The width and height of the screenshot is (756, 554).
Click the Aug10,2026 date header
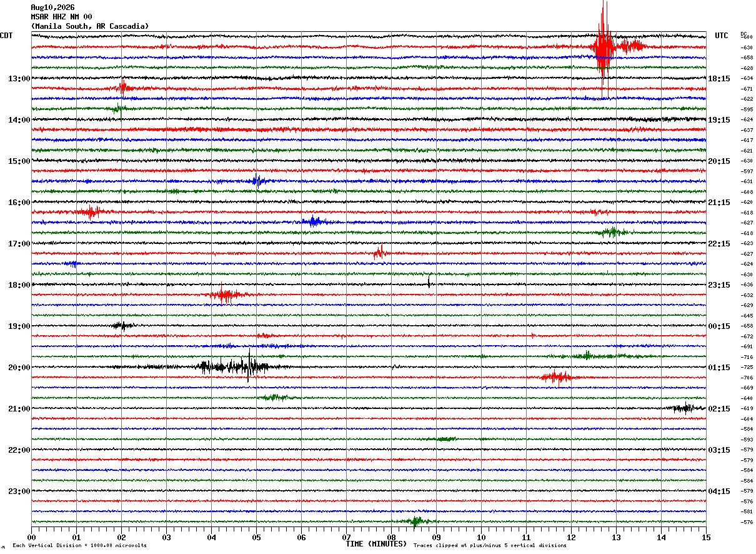point(52,8)
